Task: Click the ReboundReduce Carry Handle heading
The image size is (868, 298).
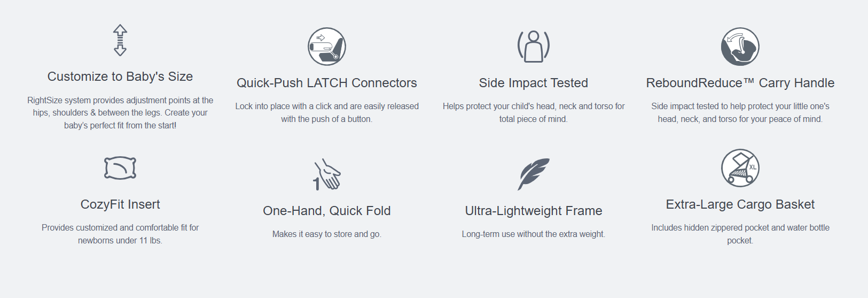Action: (x=740, y=83)
